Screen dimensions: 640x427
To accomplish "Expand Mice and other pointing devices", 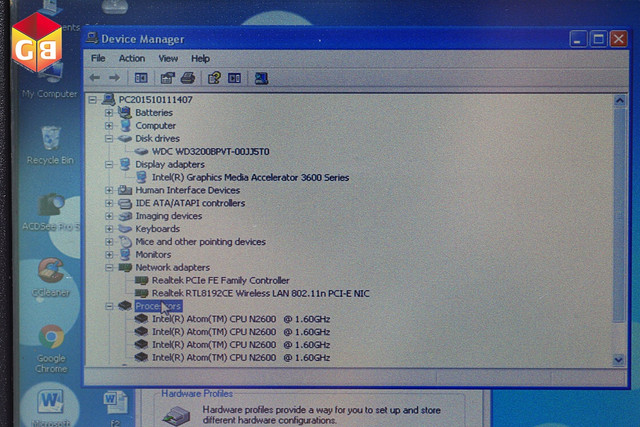I will pyautogui.click(x=109, y=242).
